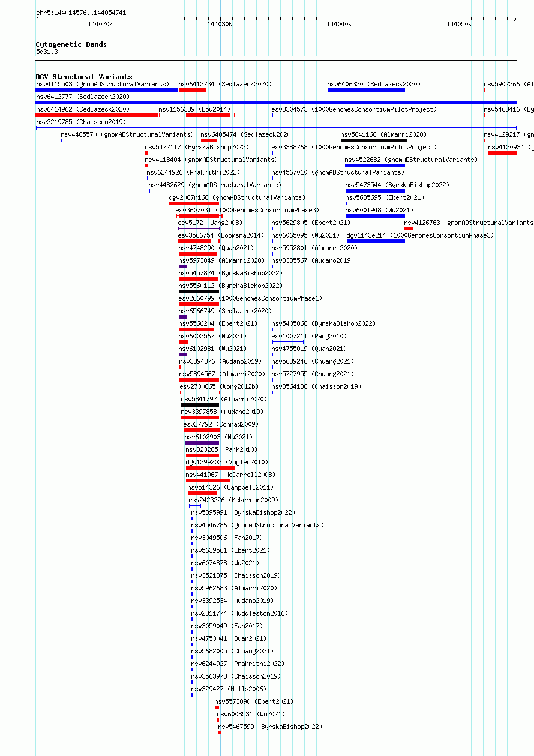Click nsv6001948 Wu2021 variant label

pyautogui.click(x=379, y=210)
